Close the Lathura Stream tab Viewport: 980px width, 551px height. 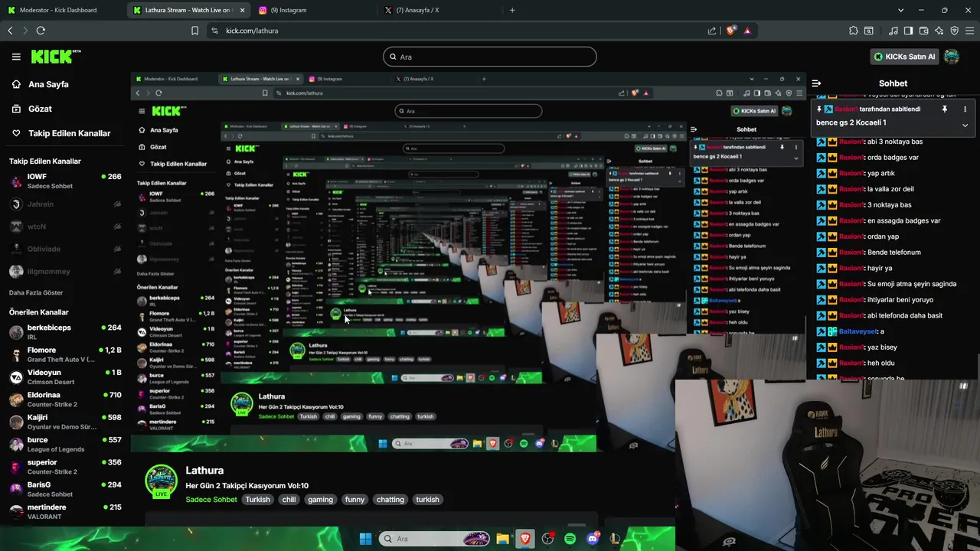243,10
